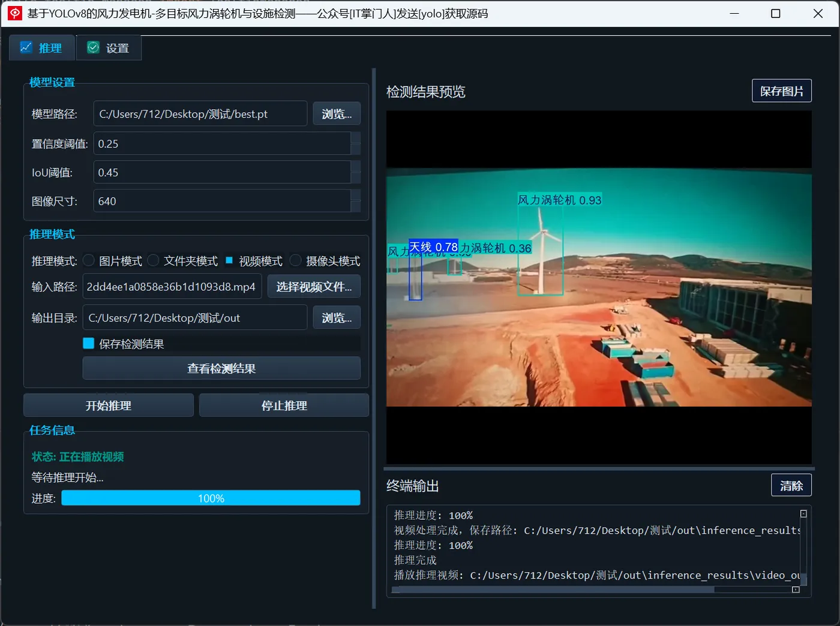Click the 等待推理开始... text
840x626 pixels.
(x=67, y=477)
